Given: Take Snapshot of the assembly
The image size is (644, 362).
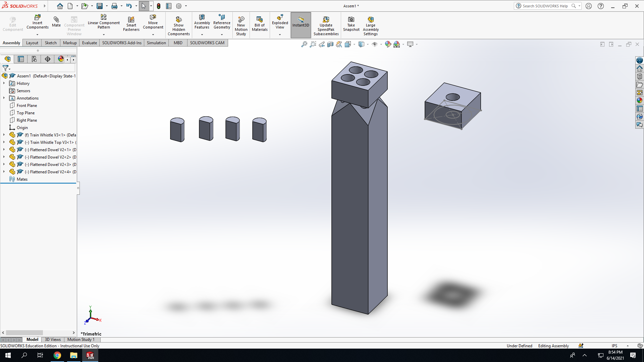Looking at the screenshot, I should 351,24.
